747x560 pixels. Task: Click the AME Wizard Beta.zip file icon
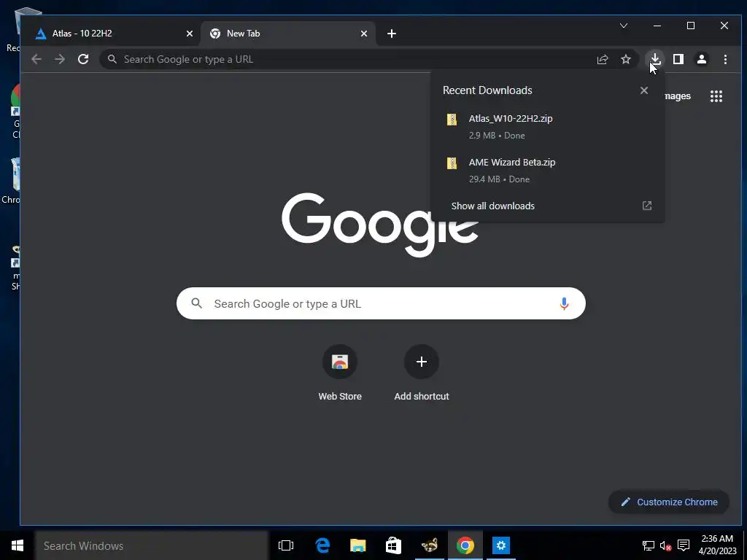tap(452, 163)
